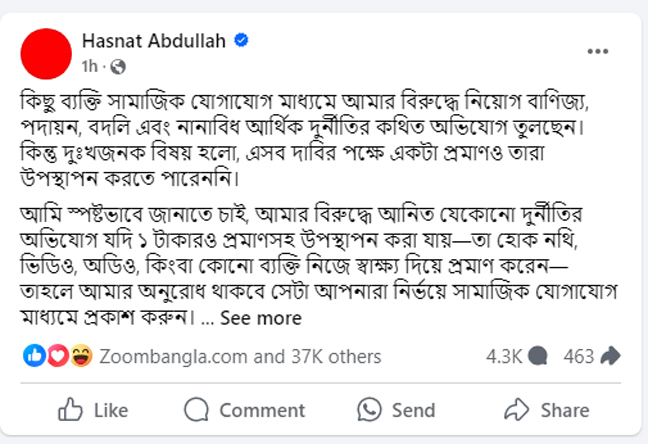The image size is (648, 444).
Task: Click the share arrow icon beside 463
Action: point(610,356)
